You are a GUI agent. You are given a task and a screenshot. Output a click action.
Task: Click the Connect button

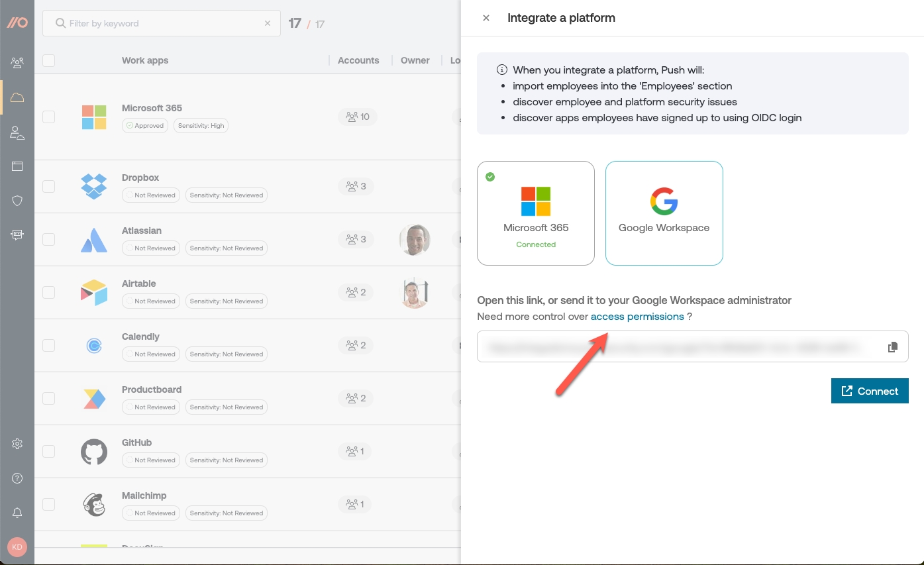(x=870, y=391)
